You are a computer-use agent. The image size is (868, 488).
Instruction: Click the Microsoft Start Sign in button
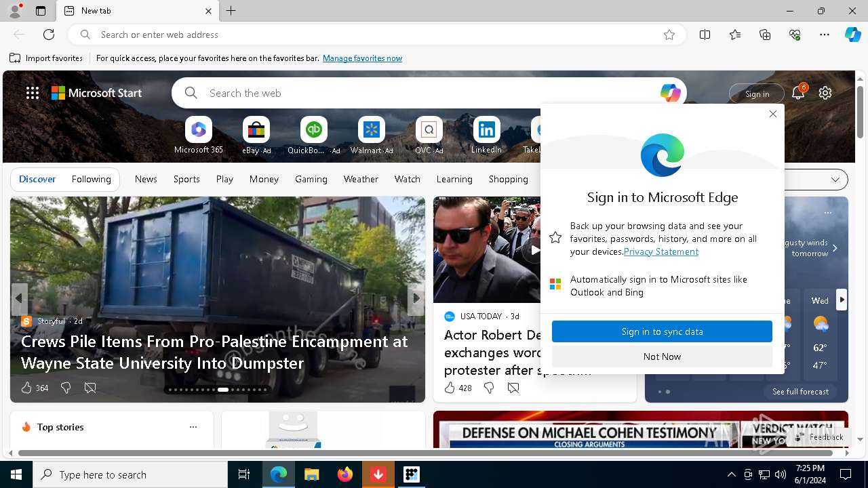[757, 94]
